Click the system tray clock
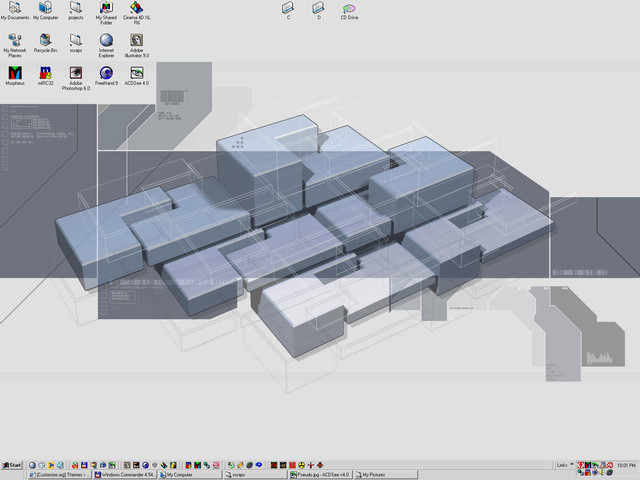The image size is (640, 480). [x=625, y=465]
